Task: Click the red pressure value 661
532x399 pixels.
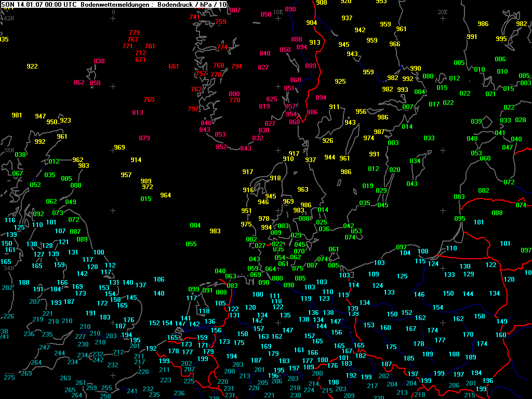Action: coord(174,66)
